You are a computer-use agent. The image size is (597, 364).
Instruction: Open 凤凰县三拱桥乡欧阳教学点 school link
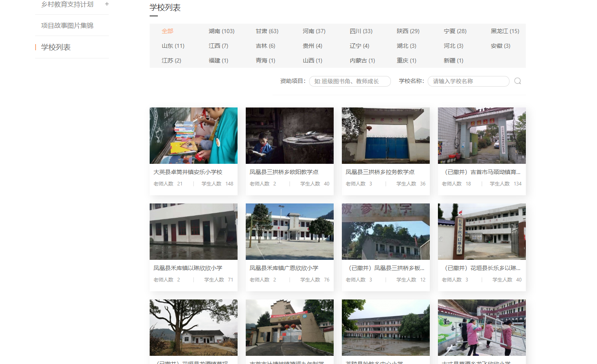click(284, 172)
